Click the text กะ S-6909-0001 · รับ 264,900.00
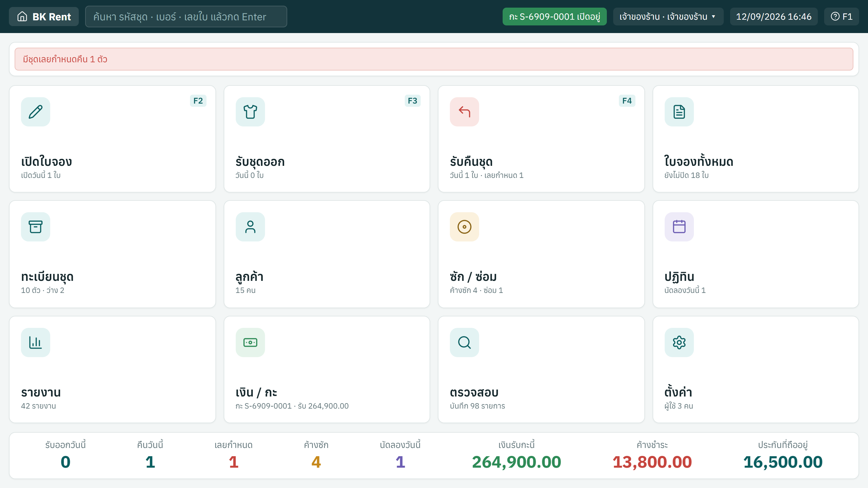868x488 pixels. [292, 406]
